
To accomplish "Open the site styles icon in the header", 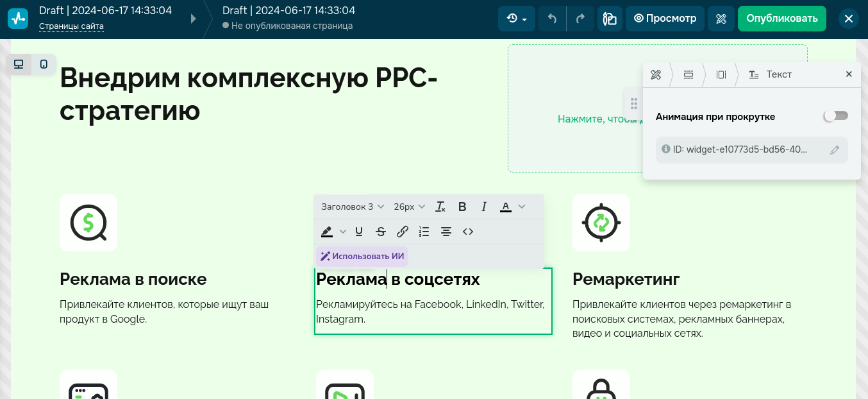I will [x=610, y=19].
